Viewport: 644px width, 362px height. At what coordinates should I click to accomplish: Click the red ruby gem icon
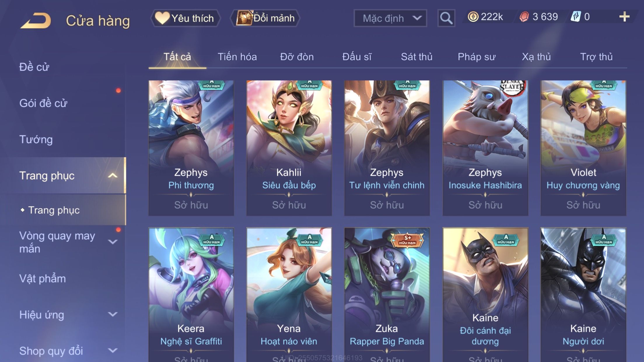(x=524, y=17)
